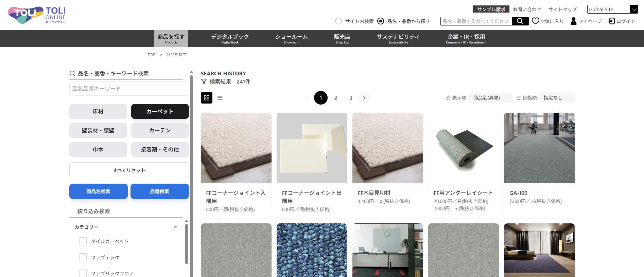Open the GA-100 product image
This screenshot has width=644, height=277.
(539, 148)
